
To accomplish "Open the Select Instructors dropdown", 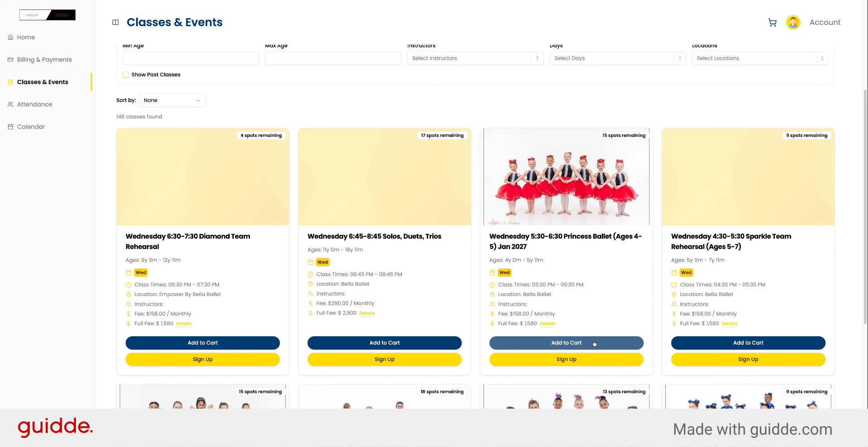I will (x=475, y=58).
